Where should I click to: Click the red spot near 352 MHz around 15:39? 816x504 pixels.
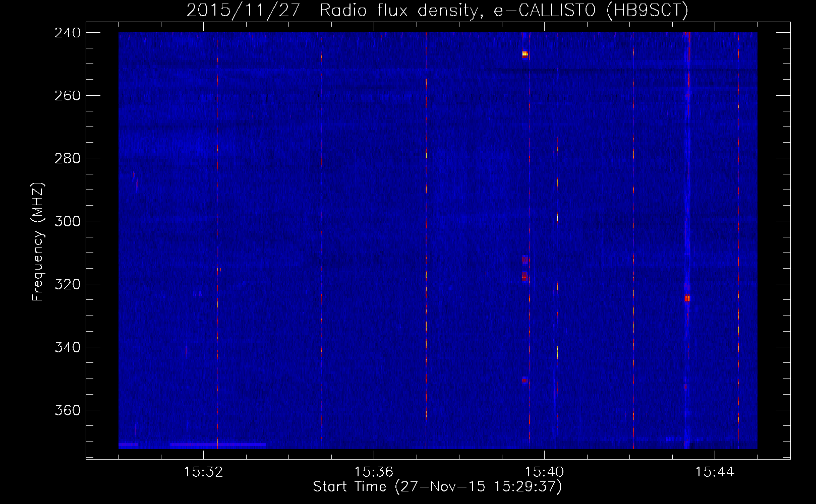[x=524, y=381]
